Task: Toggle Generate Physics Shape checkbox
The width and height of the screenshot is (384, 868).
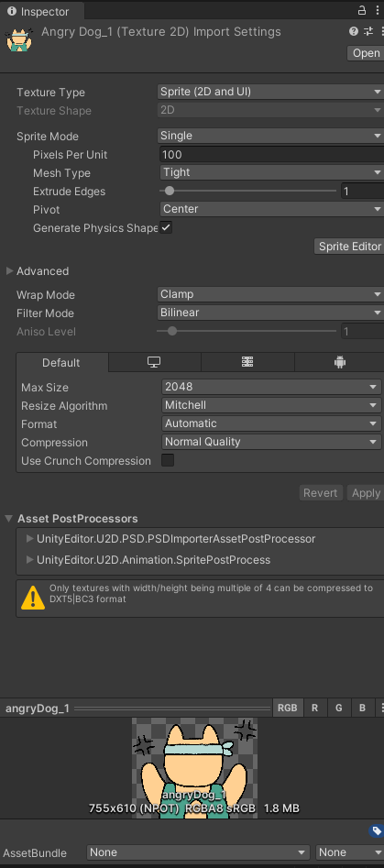Action: (x=166, y=227)
